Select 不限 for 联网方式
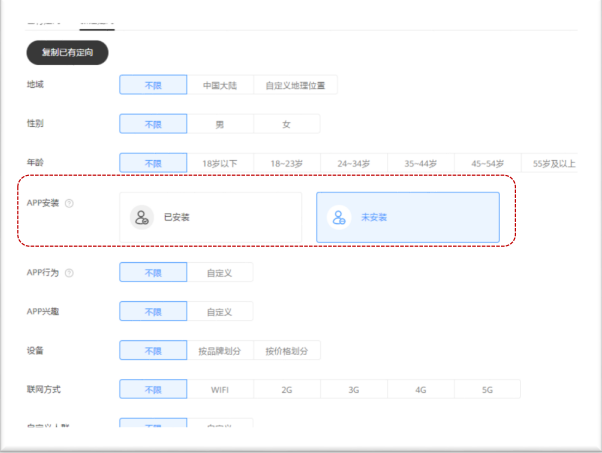602x453 pixels. point(153,389)
